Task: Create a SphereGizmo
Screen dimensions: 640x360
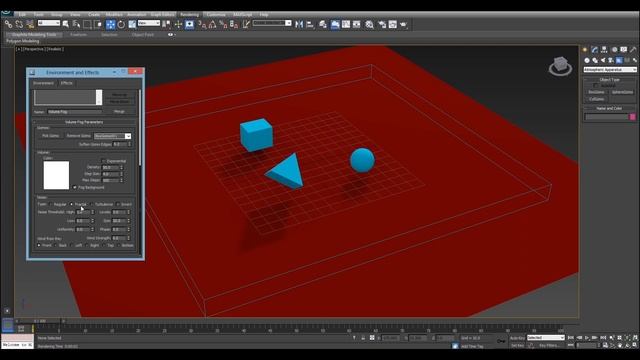Action: click(x=622, y=92)
